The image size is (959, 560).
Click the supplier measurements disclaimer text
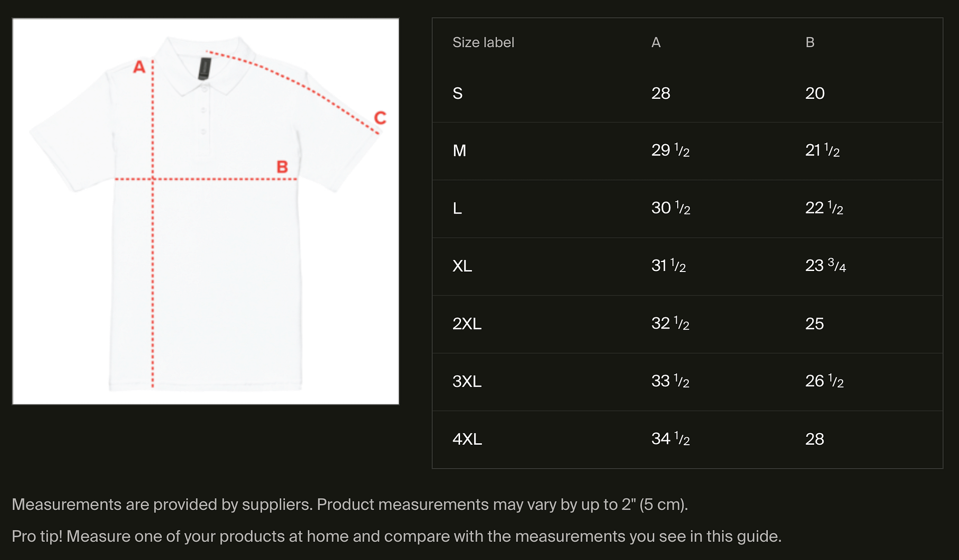[x=350, y=505]
